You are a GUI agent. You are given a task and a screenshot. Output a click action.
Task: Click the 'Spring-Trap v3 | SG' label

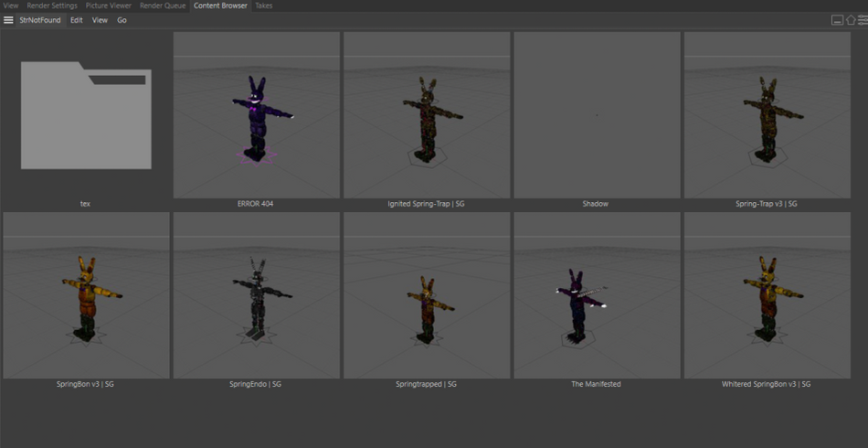[767, 204]
